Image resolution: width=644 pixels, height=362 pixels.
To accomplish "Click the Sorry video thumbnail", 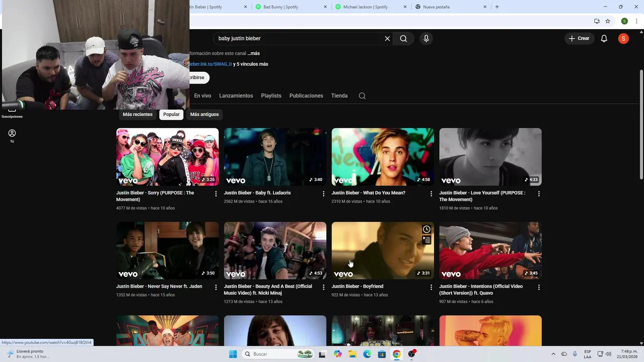I will click(168, 157).
